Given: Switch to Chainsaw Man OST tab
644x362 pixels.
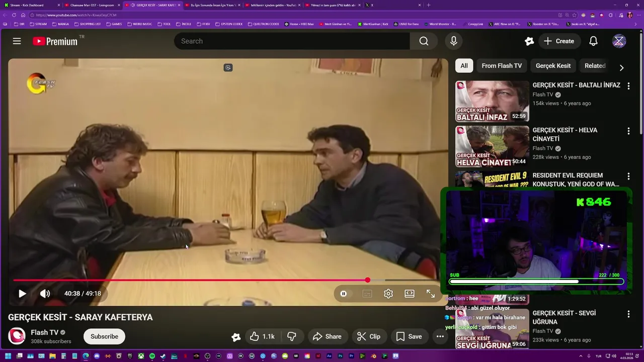Looking at the screenshot, I should click(x=92, y=5).
